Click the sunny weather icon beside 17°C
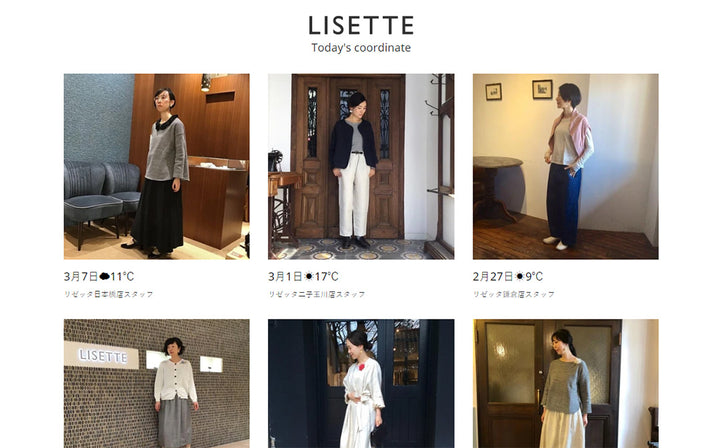This screenshot has height=448, width=720. pyautogui.click(x=309, y=276)
